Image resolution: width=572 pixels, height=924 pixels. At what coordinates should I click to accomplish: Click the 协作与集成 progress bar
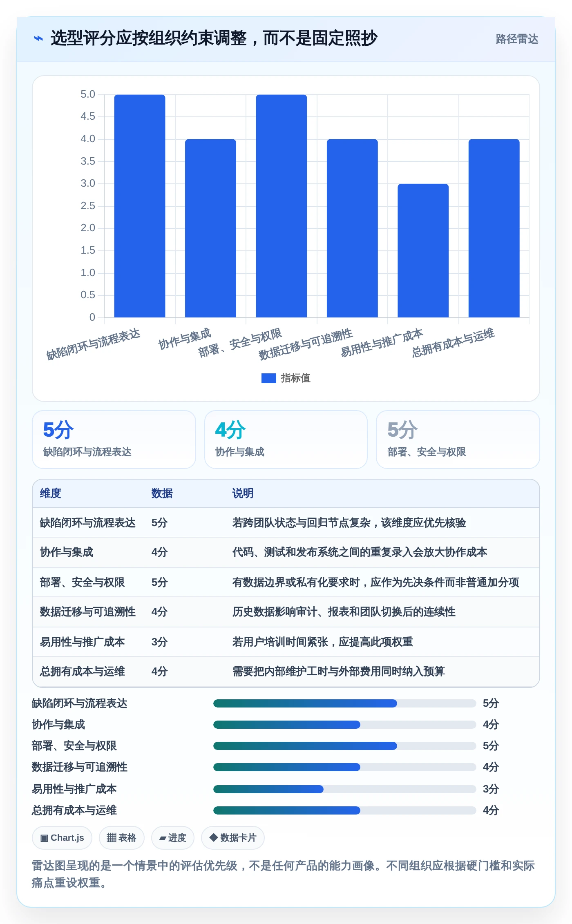pyautogui.click(x=345, y=725)
